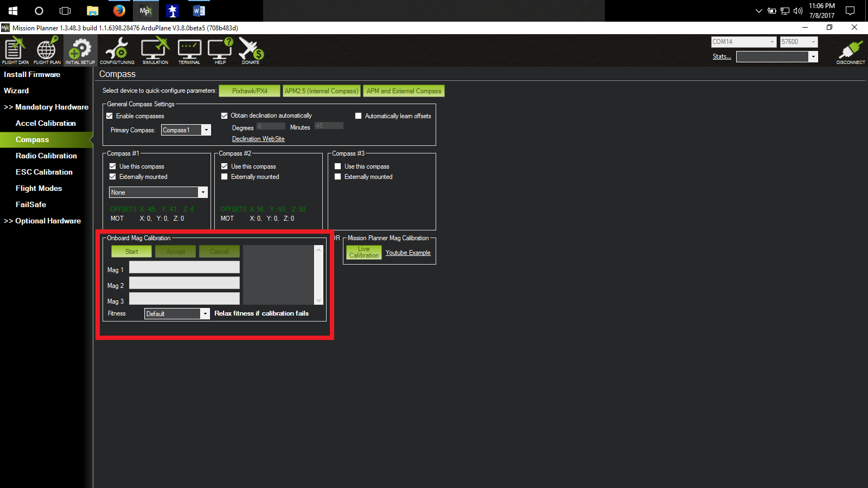The image size is (868, 488).
Task: Click the Disconnect plug icon
Action: (x=851, y=52)
